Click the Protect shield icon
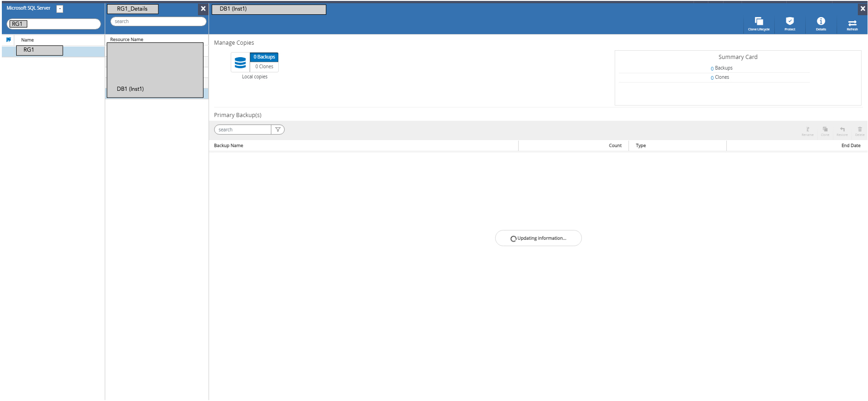The image size is (868, 401). click(790, 23)
